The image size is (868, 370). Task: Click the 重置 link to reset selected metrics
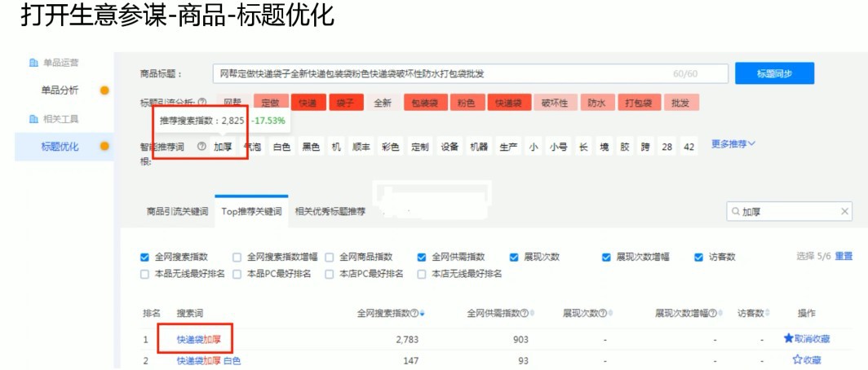844,256
